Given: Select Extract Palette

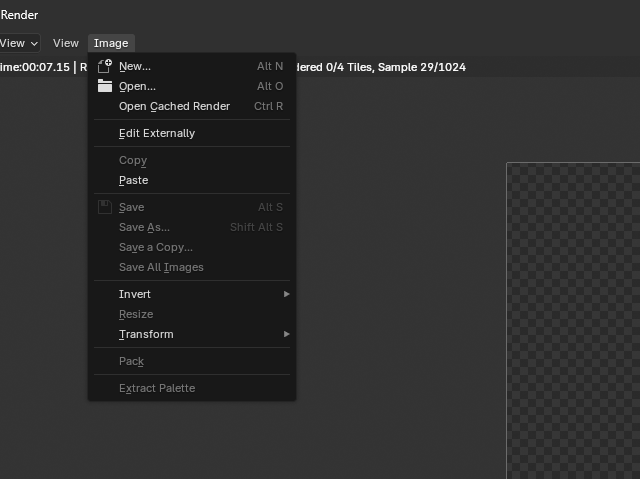Looking at the screenshot, I should (192, 388).
